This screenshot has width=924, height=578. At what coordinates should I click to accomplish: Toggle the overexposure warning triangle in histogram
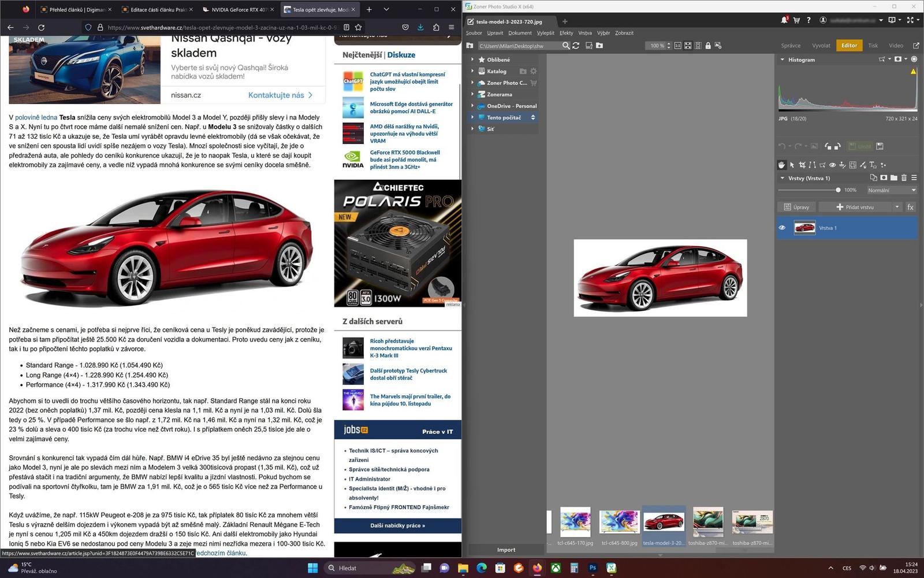(913, 72)
